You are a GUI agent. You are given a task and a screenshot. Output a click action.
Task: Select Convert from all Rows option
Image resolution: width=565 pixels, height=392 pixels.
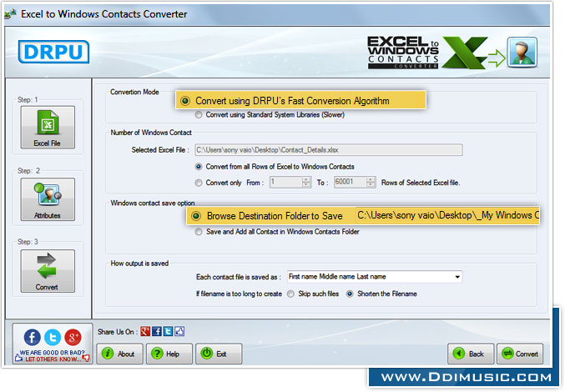(199, 167)
